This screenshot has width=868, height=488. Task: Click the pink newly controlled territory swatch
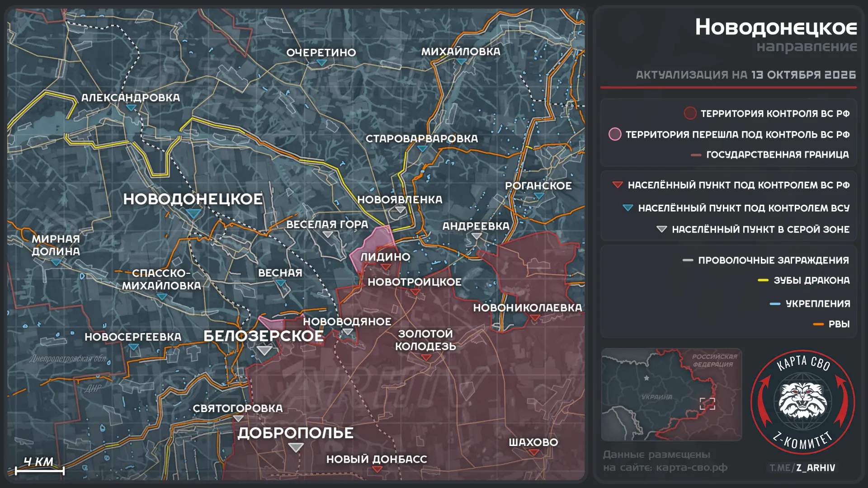click(615, 134)
